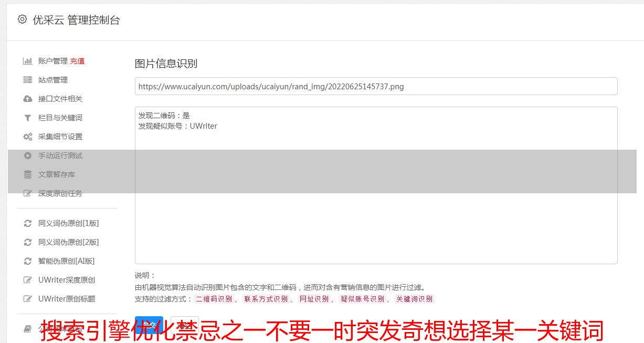The width and height of the screenshot is (644, 343).
Task: Click the red 充值 link
Action: (x=77, y=61)
